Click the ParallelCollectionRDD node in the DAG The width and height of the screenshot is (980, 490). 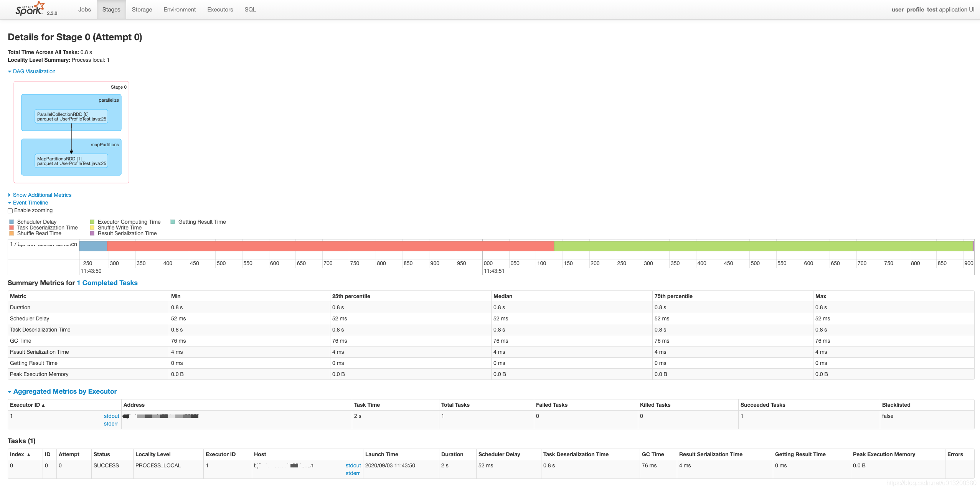(x=71, y=117)
